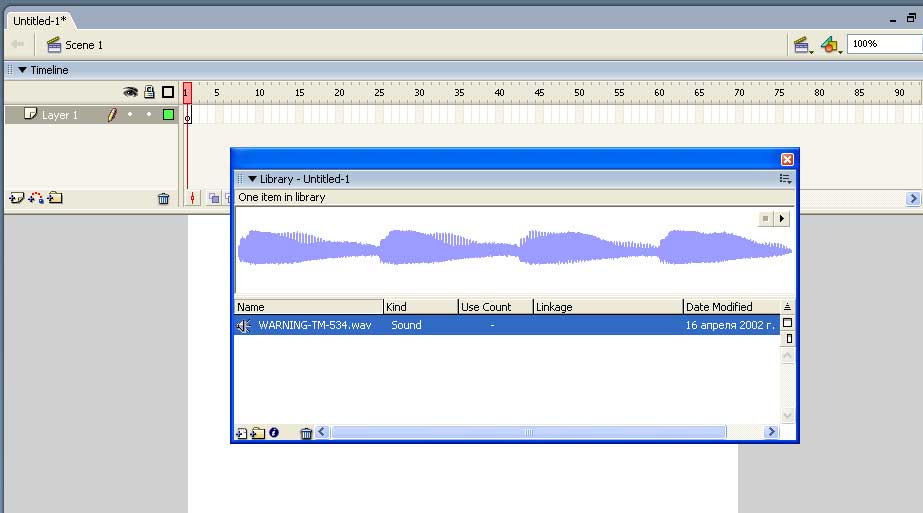Open the Edit Scene menu icon
Image resolution: width=923 pixels, height=513 pixels.
pyautogui.click(x=802, y=45)
